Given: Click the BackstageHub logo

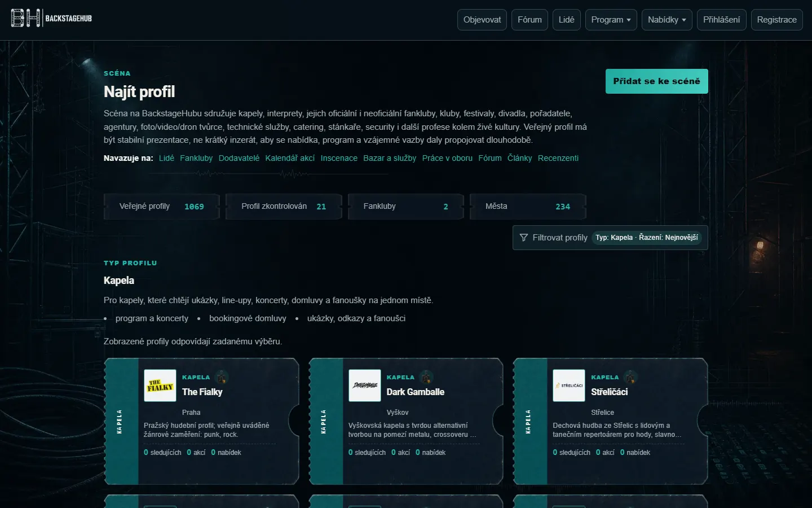Looking at the screenshot, I should pyautogui.click(x=51, y=18).
